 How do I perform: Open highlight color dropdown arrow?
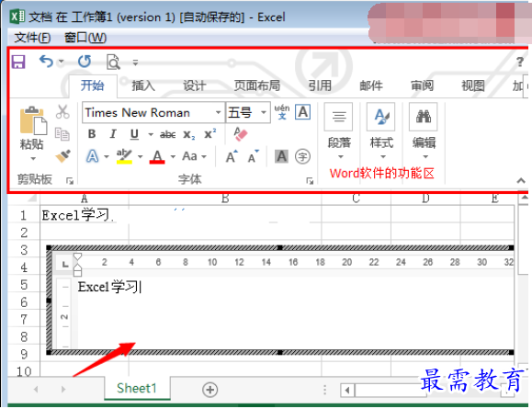pyautogui.click(x=141, y=157)
